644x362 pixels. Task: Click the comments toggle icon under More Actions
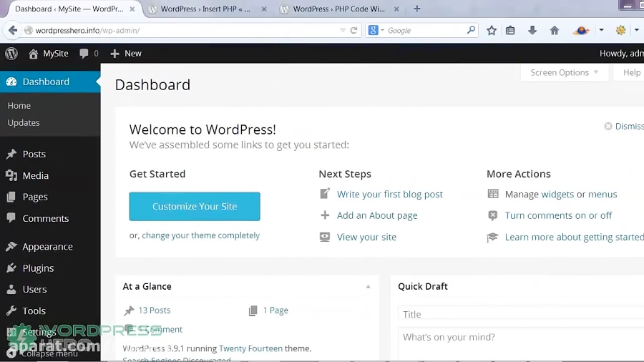(x=493, y=215)
